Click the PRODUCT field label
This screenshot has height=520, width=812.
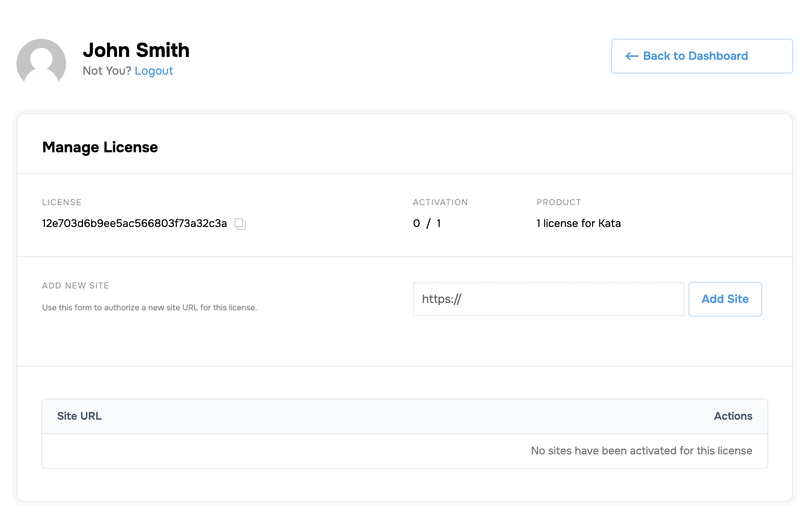(x=558, y=202)
